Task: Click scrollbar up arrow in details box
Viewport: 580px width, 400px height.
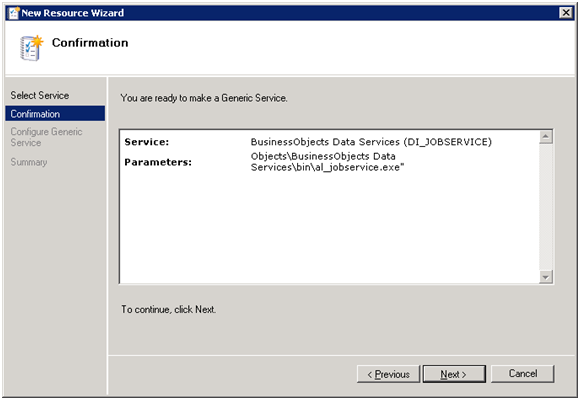Action: tap(546, 137)
